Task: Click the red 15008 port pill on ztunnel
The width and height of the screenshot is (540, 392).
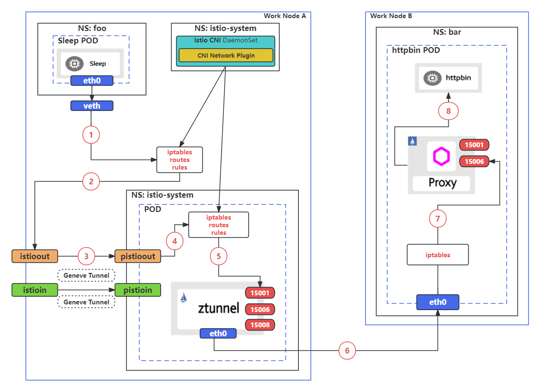Action: [260, 325]
